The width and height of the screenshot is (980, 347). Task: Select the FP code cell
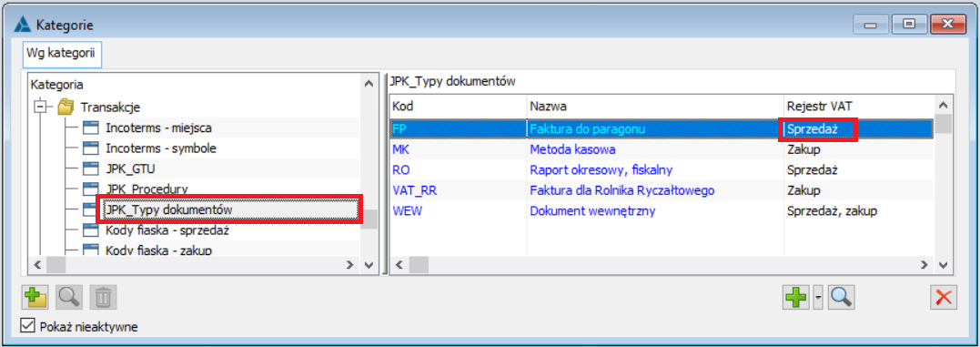[458, 128]
